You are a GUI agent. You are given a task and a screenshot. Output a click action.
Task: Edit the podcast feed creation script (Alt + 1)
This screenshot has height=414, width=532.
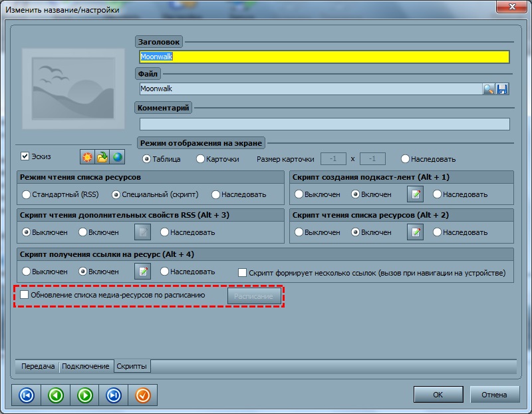(x=415, y=194)
